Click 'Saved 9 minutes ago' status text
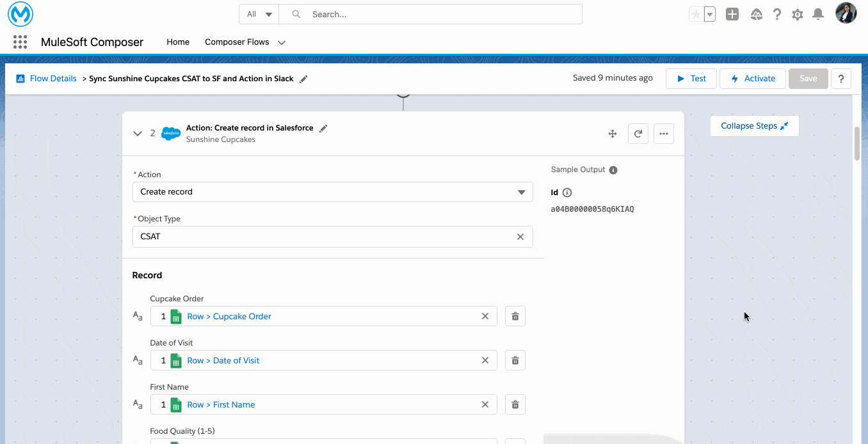Image resolution: width=868 pixels, height=444 pixels. (x=613, y=78)
